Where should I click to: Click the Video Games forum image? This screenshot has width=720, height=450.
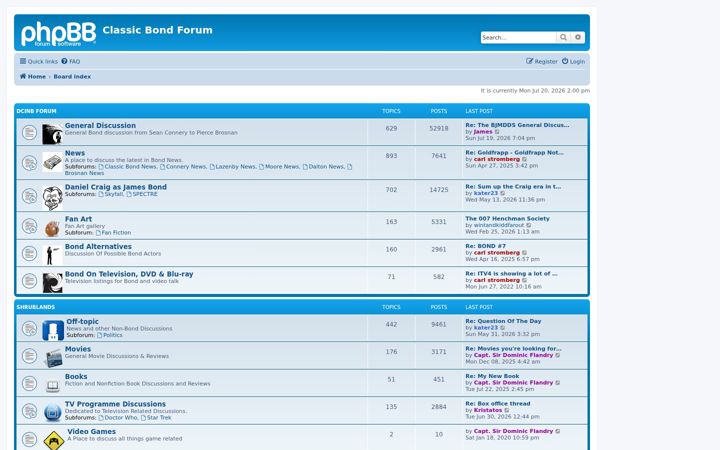click(x=54, y=440)
